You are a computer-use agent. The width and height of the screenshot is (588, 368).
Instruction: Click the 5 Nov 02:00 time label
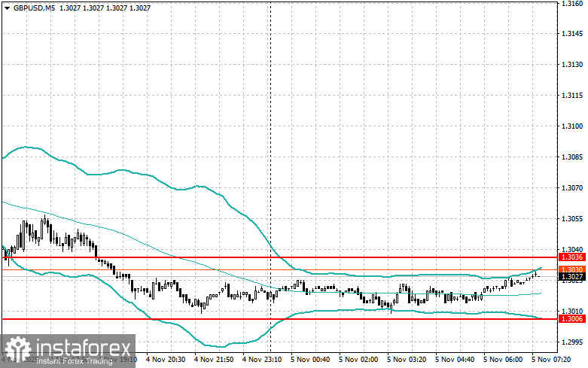point(358,360)
